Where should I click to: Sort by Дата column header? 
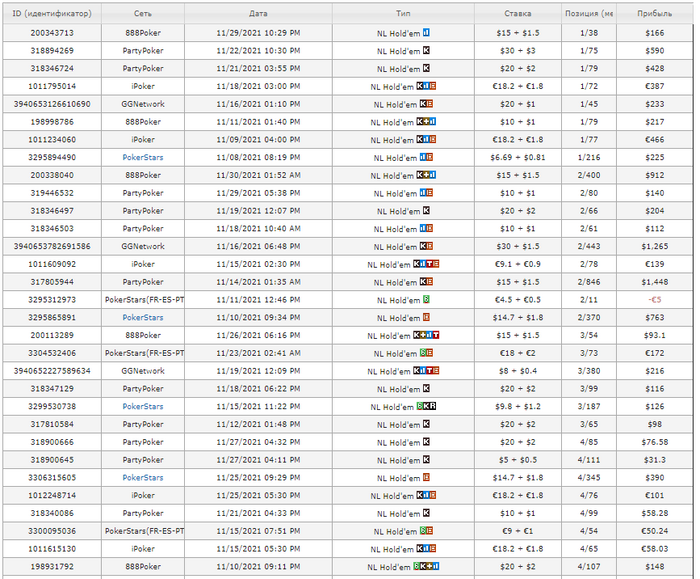click(x=258, y=13)
